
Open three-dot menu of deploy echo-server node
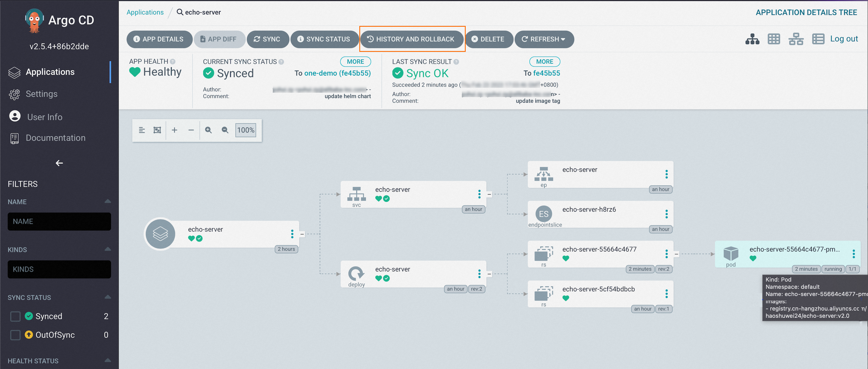tap(479, 274)
